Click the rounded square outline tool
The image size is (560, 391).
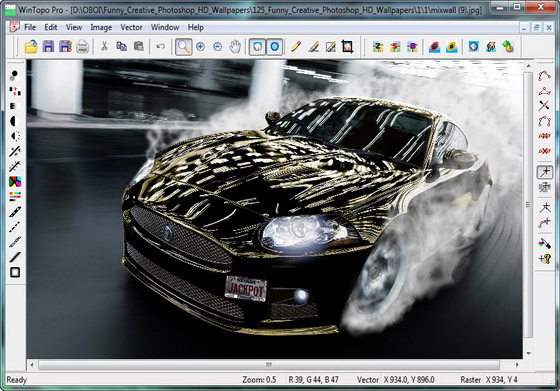(x=15, y=272)
